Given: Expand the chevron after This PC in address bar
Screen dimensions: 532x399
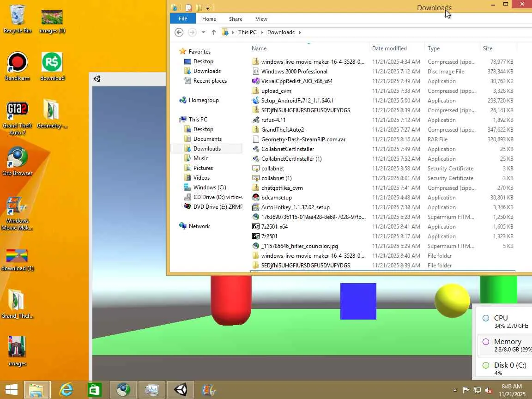Looking at the screenshot, I should (262, 32).
